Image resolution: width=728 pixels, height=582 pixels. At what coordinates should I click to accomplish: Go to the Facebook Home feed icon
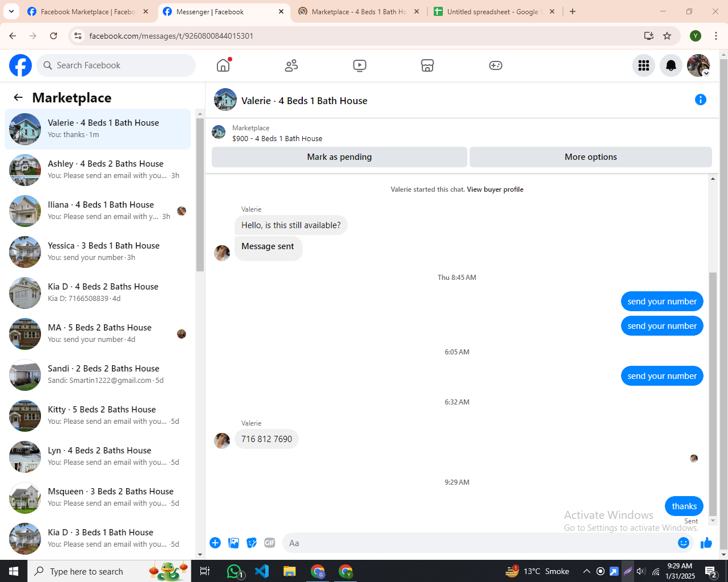(223, 65)
